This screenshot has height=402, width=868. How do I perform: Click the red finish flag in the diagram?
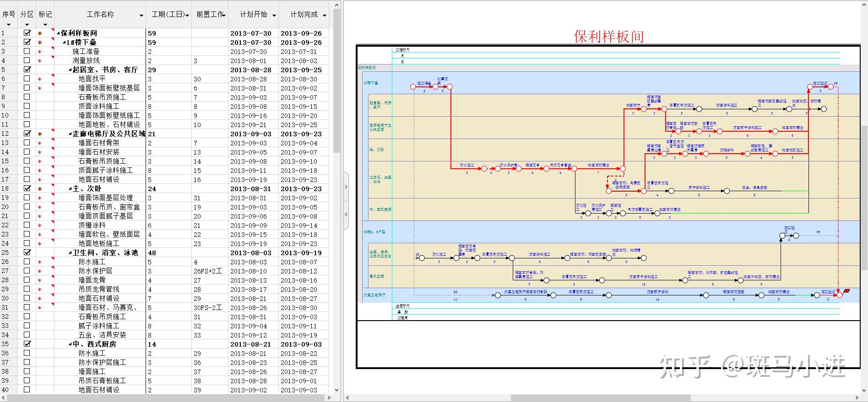pos(846,291)
